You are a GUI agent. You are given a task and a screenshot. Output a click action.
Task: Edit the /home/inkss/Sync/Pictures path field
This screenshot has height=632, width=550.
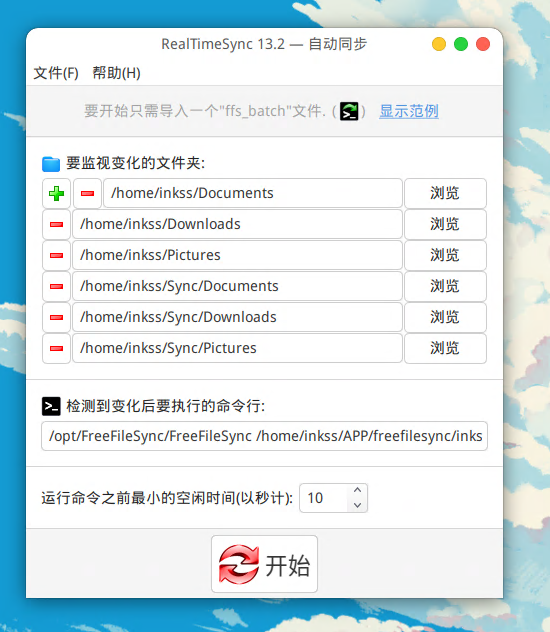237,349
